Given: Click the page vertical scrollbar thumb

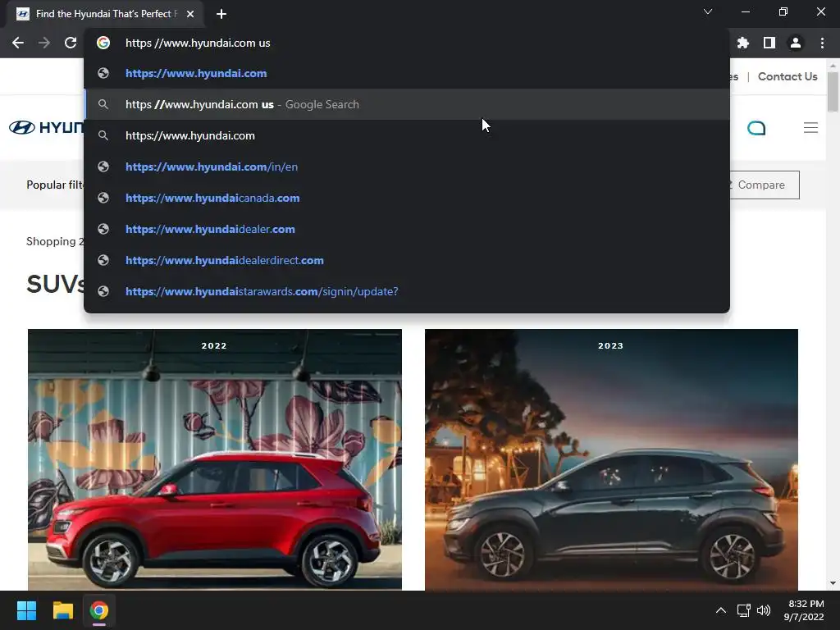Looking at the screenshot, I should [x=833, y=92].
